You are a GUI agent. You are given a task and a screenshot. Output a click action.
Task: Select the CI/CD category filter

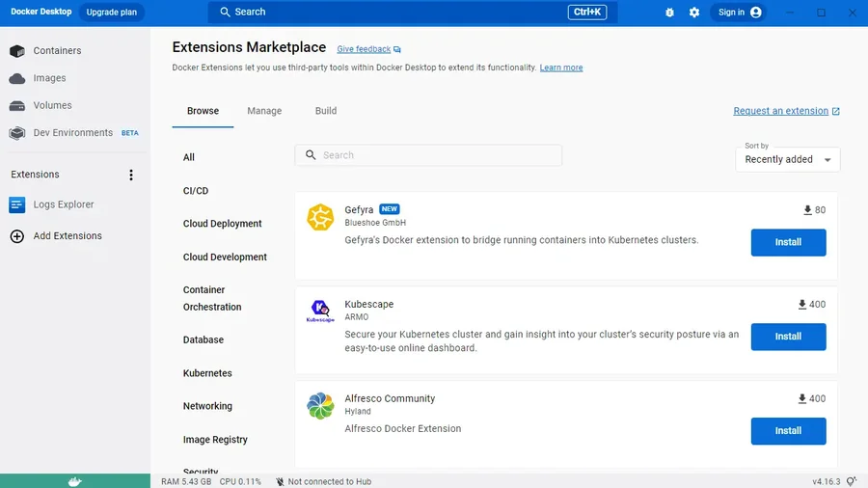point(196,191)
